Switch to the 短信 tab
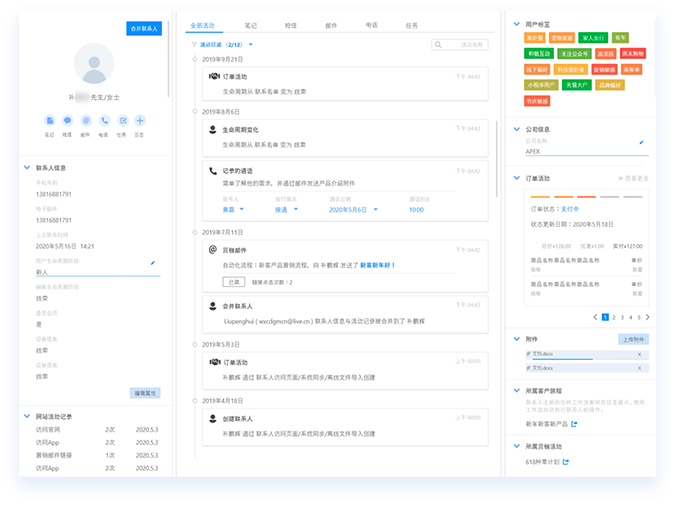The width and height of the screenshot is (676, 505). tap(291, 25)
